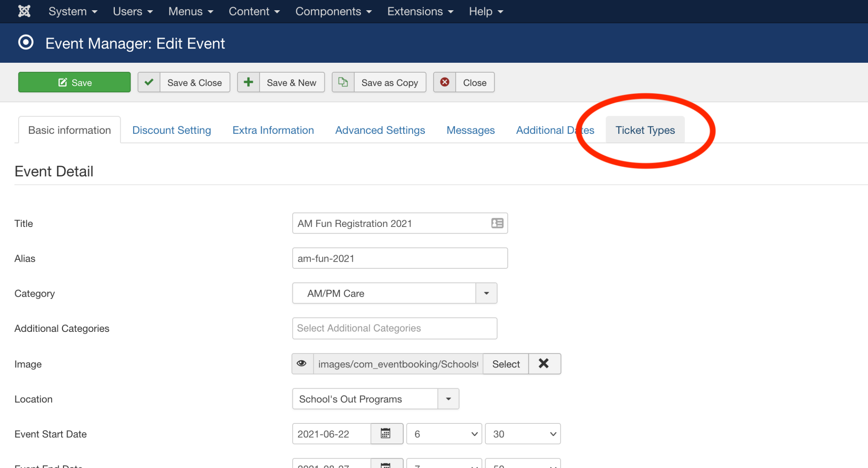
Task: Click the green Save button
Action: pos(75,82)
